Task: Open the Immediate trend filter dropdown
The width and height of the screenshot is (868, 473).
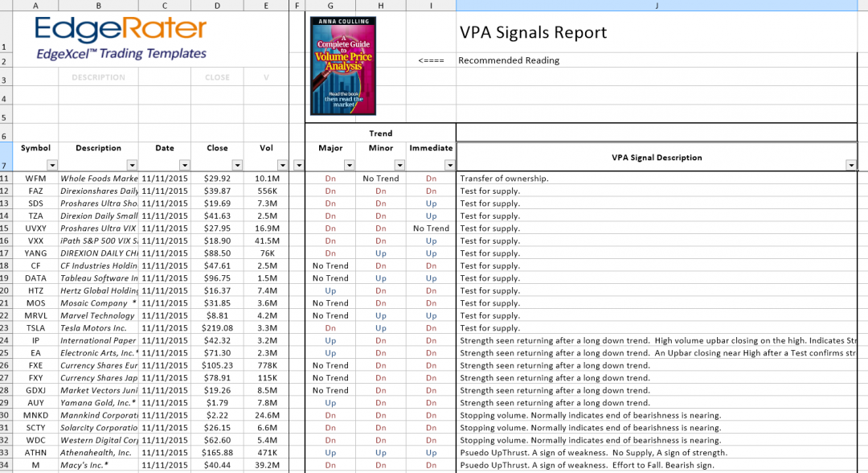Action: [x=448, y=164]
